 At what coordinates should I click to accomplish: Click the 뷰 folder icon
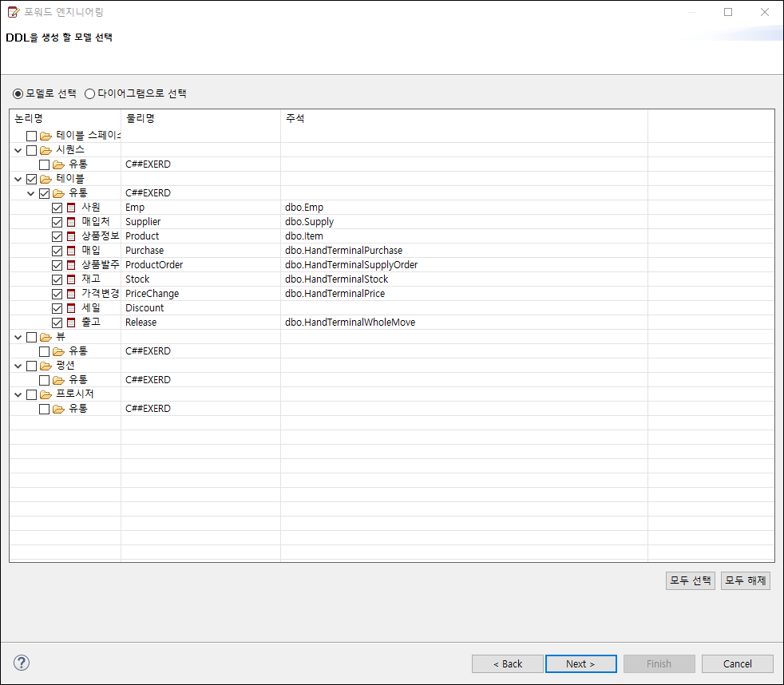46,337
